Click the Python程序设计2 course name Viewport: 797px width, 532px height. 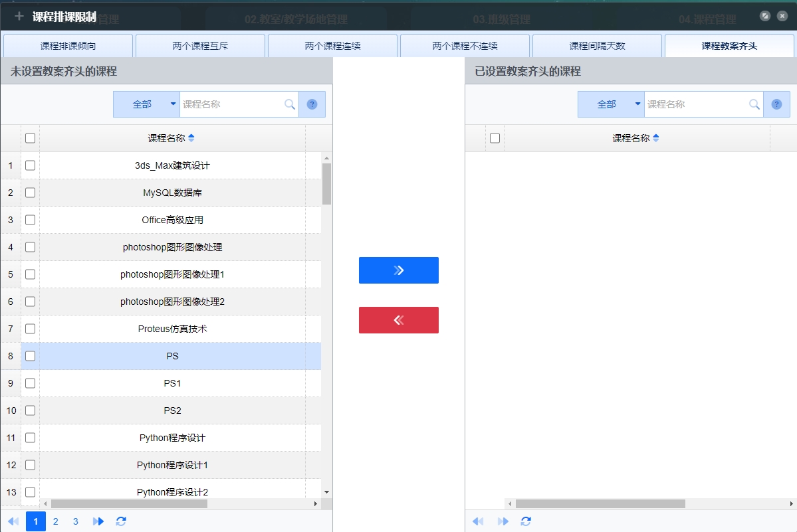pos(172,492)
